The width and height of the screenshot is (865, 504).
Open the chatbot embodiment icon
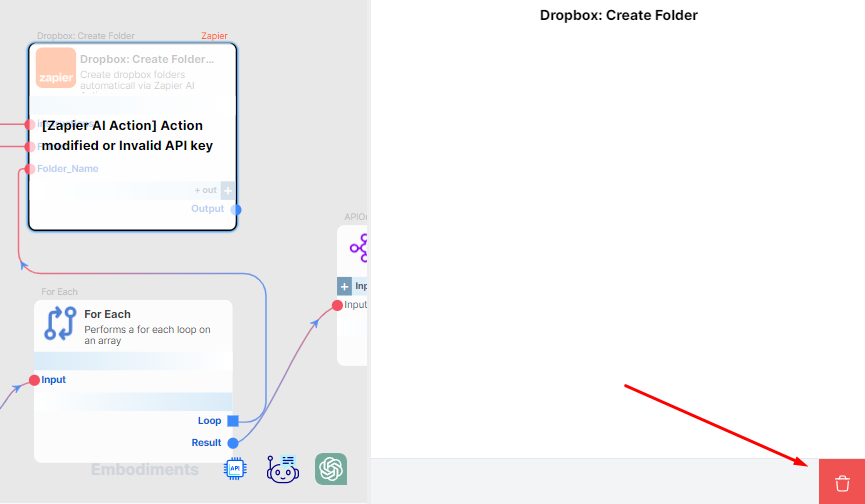(283, 469)
